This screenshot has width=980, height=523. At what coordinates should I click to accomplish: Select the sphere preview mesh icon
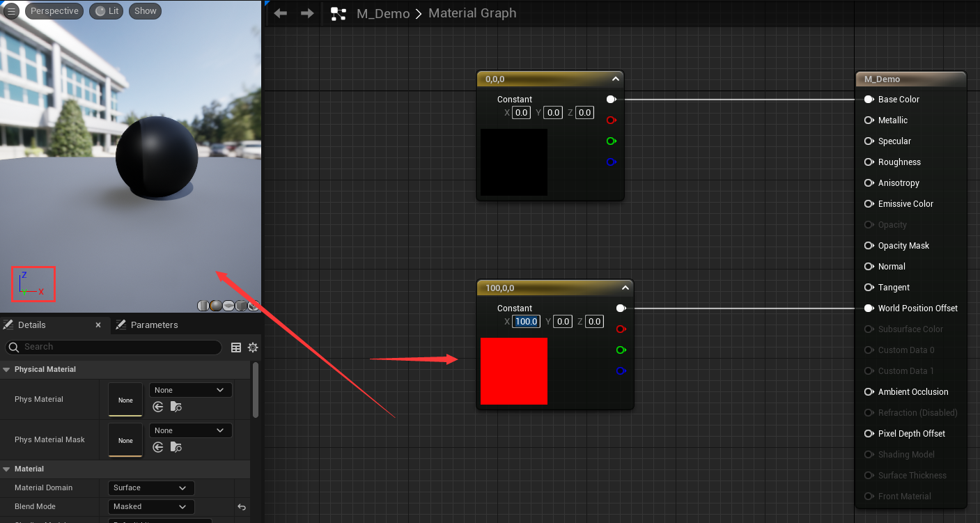(216, 305)
